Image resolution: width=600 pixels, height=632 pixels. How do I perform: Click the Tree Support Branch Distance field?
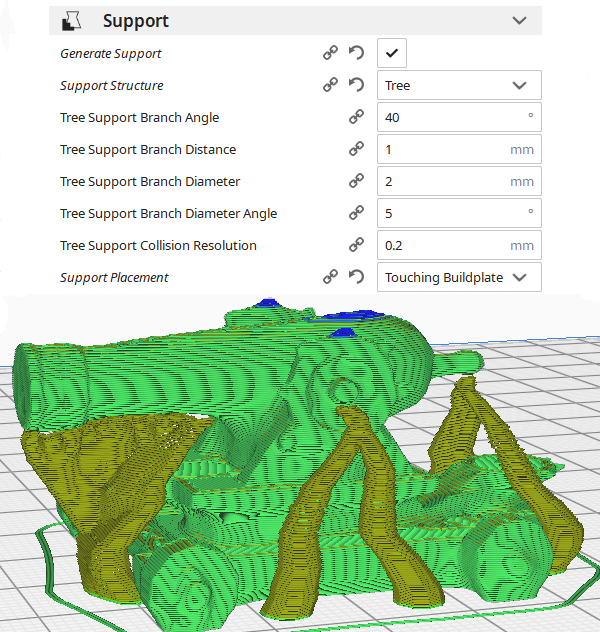tap(459, 149)
